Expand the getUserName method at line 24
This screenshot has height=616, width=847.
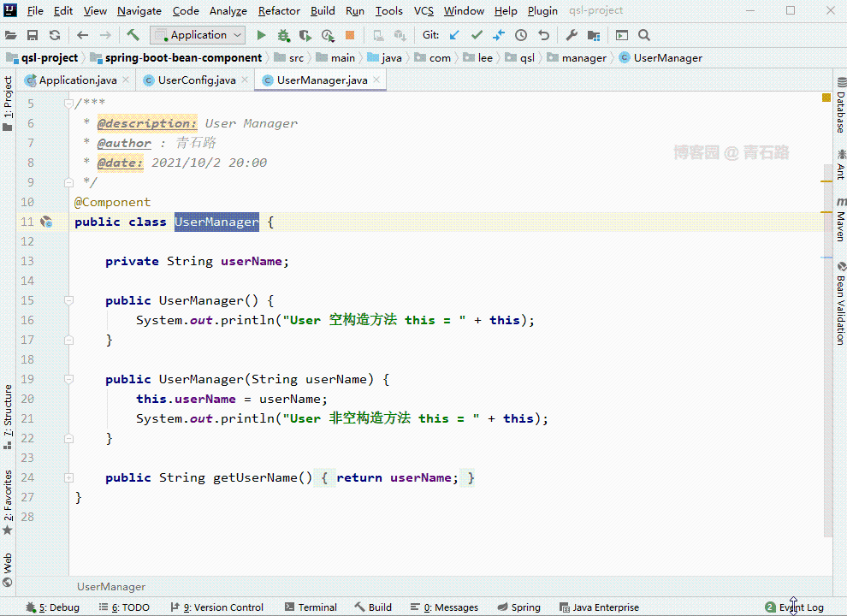tap(68, 477)
